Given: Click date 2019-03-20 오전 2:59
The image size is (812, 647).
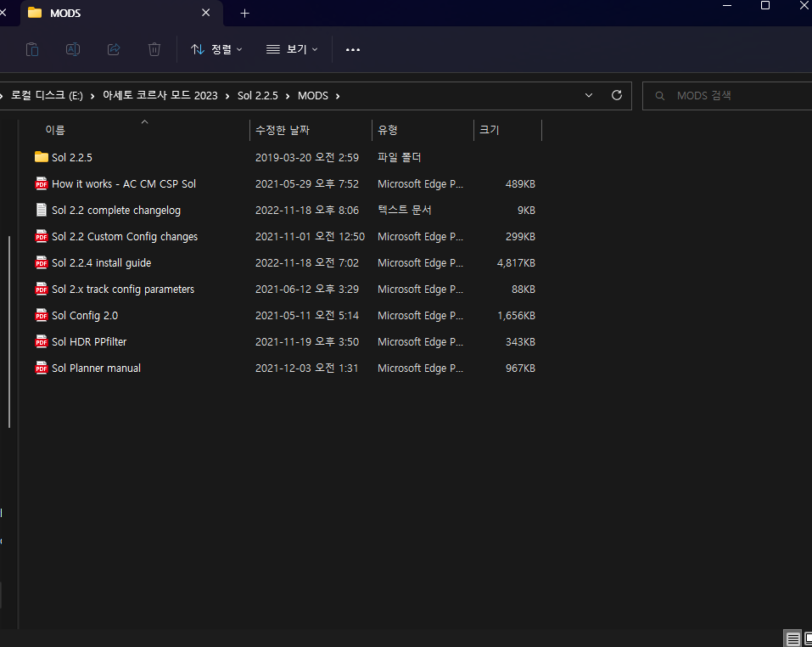Looking at the screenshot, I should pyautogui.click(x=307, y=157).
